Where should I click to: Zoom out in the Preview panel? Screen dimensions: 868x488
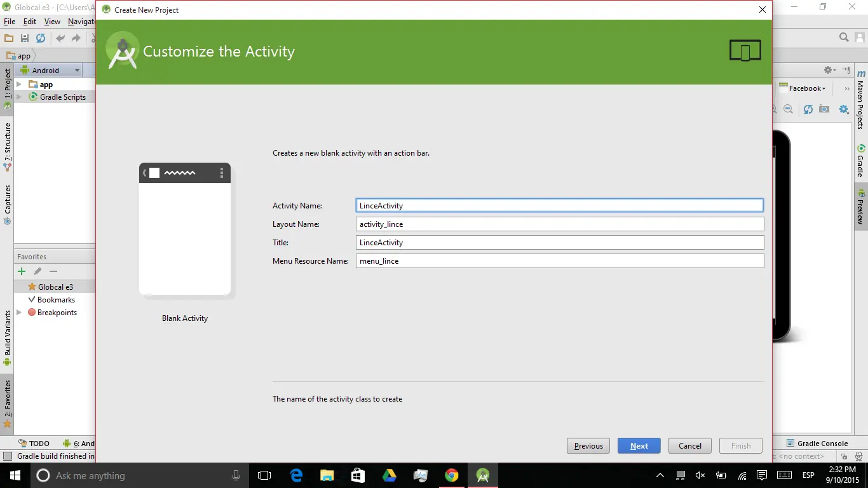789,109
